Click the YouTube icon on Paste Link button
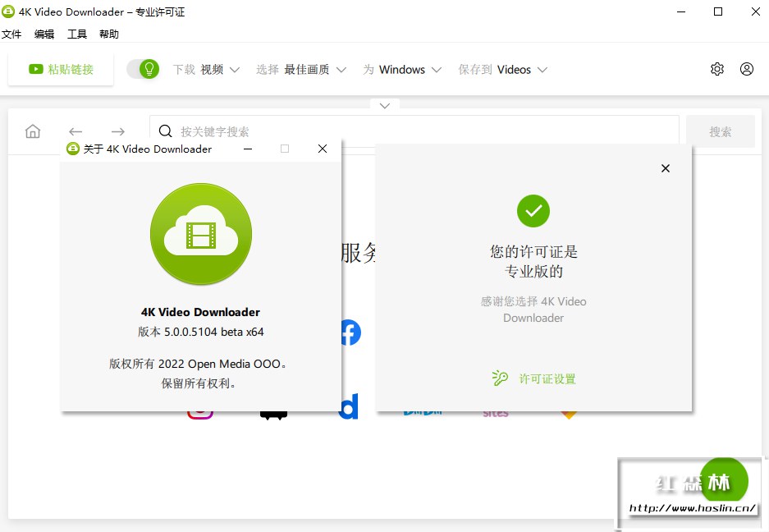The image size is (769, 532). (x=36, y=69)
